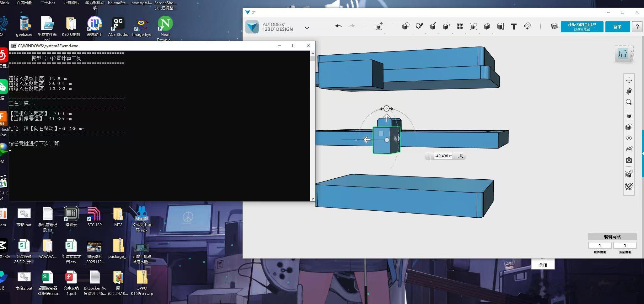Select the MT2 desktop folder
644x304 pixels.
point(118,217)
